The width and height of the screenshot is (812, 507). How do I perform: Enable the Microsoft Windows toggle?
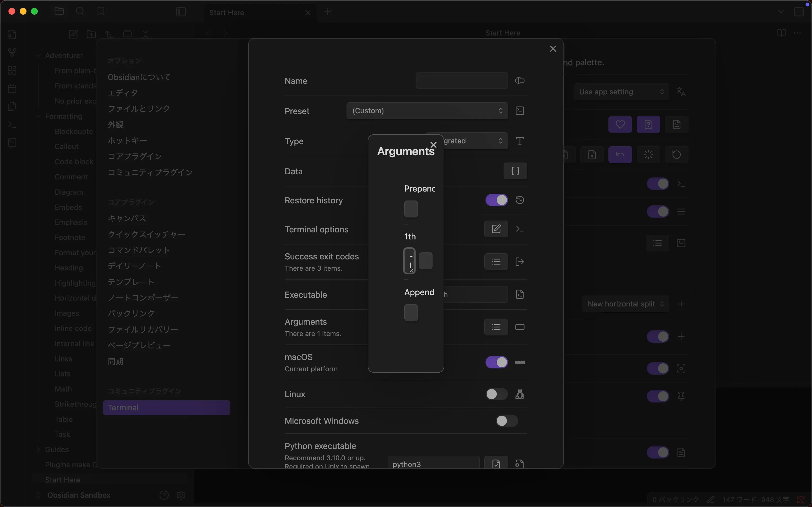point(506,421)
